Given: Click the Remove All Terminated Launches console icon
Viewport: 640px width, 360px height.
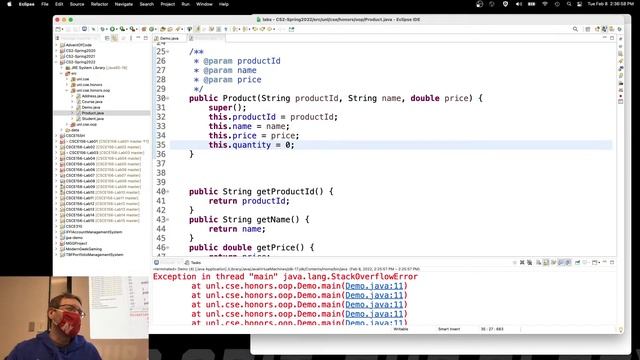Looking at the screenshot, I should (x=529, y=262).
